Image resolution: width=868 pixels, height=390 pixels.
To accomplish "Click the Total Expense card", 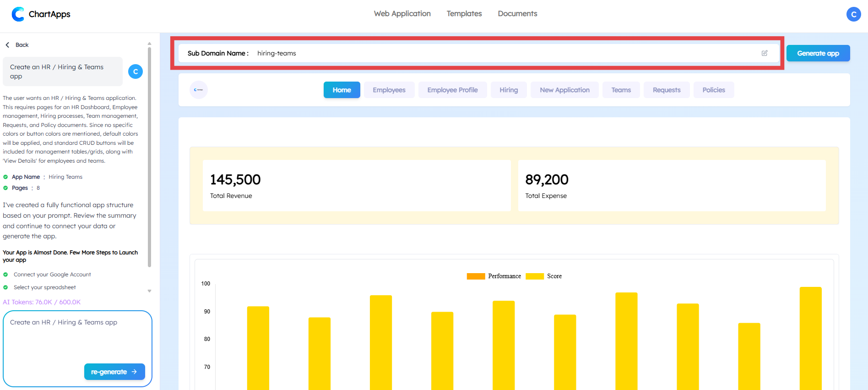I will point(672,186).
